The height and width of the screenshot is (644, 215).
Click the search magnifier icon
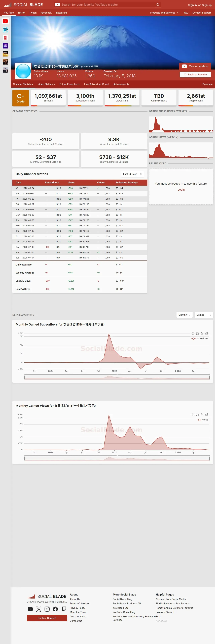click(x=158, y=5)
